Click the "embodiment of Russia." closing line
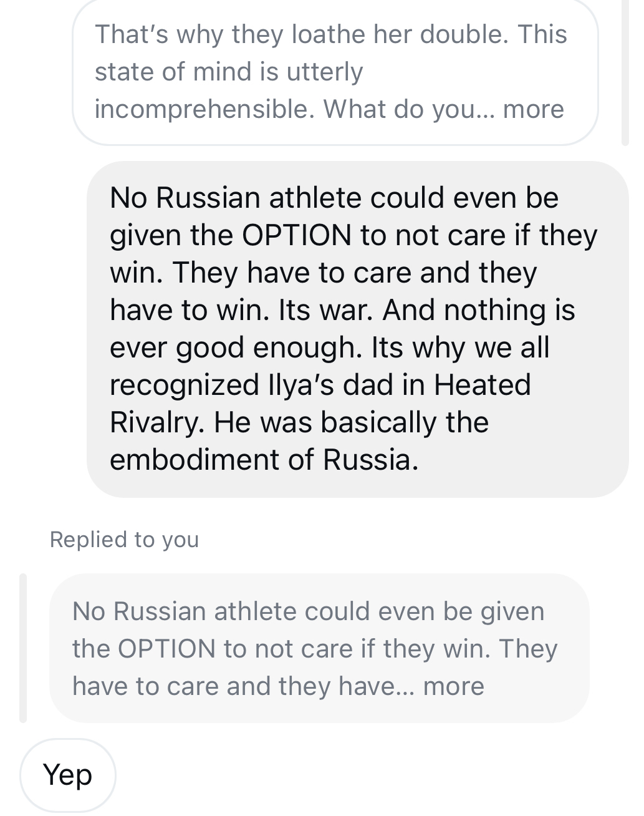Image resolution: width=644 pixels, height=816 pixels. tap(263, 460)
